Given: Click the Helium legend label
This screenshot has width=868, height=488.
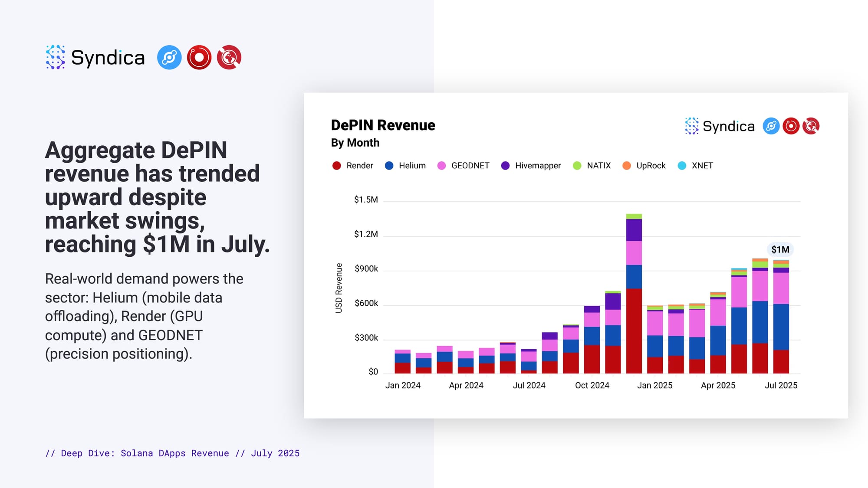Looking at the screenshot, I should (x=412, y=166).
